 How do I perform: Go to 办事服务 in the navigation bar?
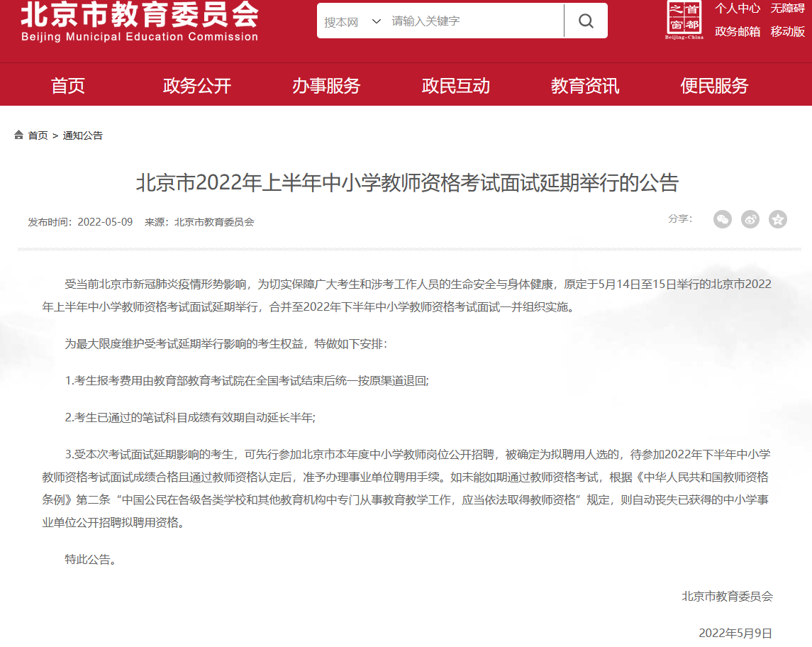pyautogui.click(x=326, y=86)
